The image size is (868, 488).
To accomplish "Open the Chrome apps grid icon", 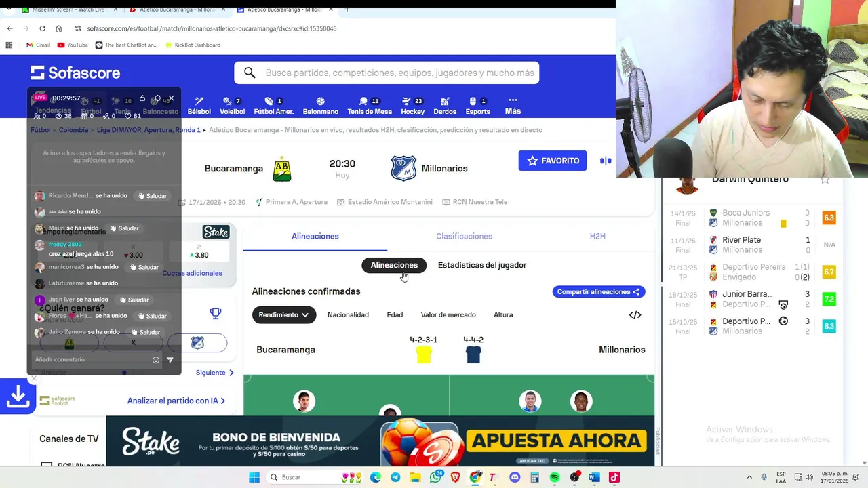I will coord(9,45).
